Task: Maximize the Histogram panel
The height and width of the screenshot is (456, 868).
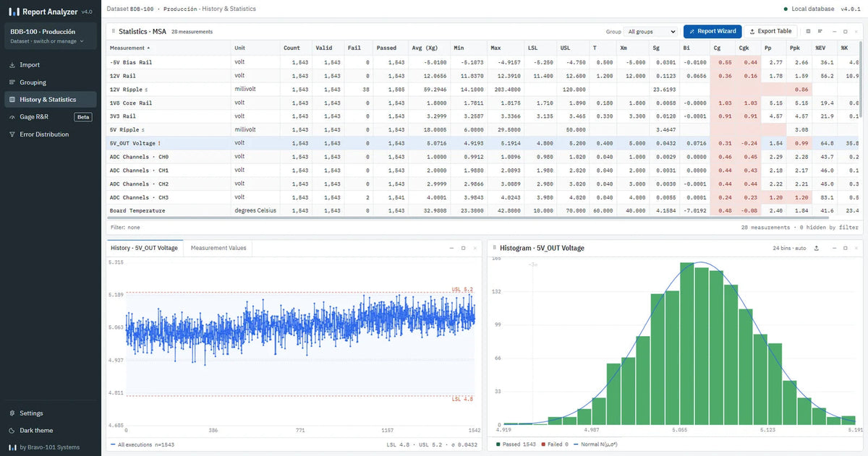Action: point(845,248)
